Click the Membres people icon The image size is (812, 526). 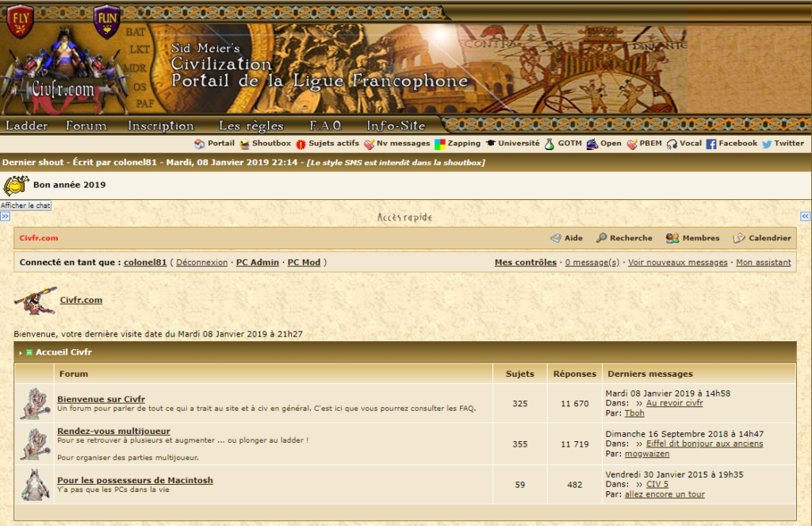tap(672, 238)
